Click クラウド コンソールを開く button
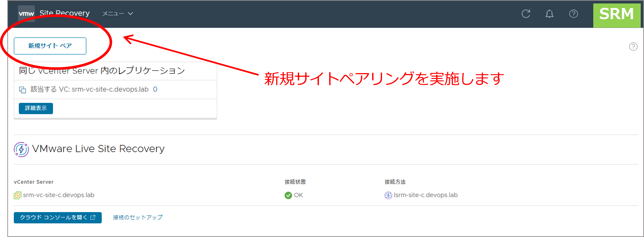The image size is (644, 237). pos(58,218)
